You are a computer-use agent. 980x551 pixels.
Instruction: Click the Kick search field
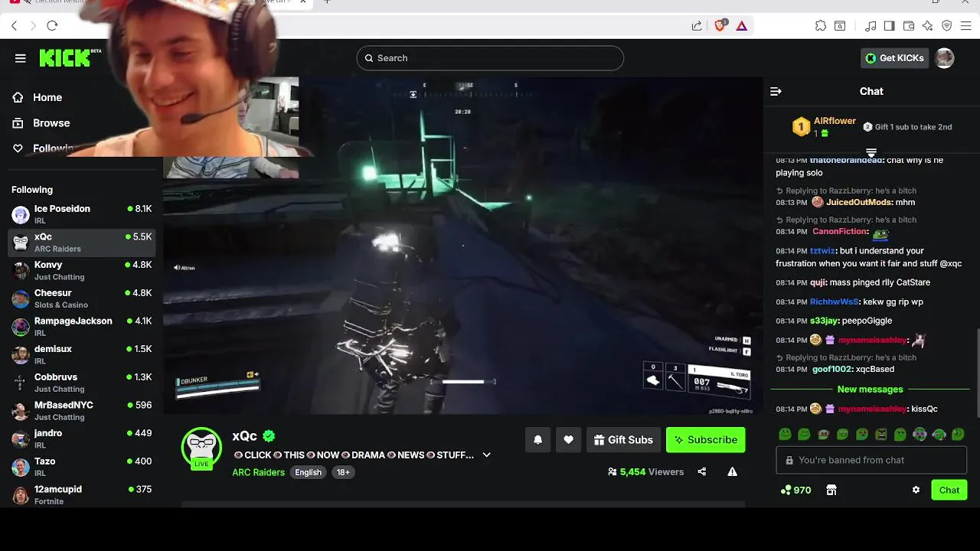point(490,58)
